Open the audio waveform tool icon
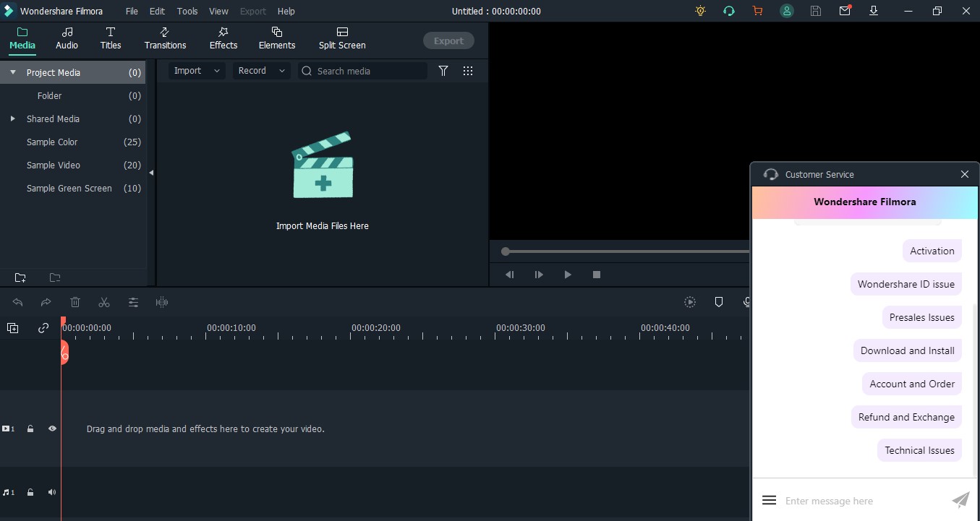980x521 pixels. click(162, 302)
